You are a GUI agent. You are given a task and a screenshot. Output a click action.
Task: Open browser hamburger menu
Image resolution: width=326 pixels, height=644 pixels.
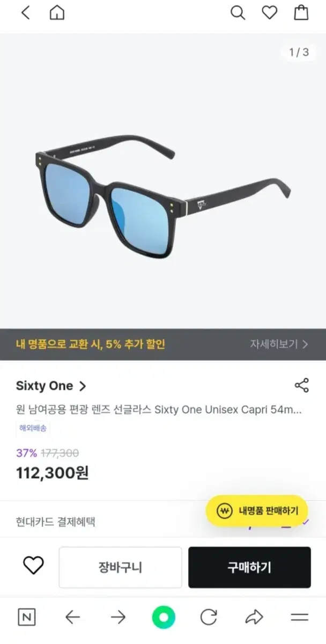[x=300, y=617]
